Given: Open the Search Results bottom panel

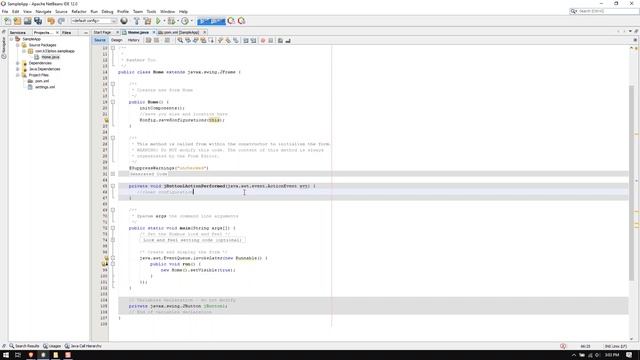Looking at the screenshot, I should [24, 346].
